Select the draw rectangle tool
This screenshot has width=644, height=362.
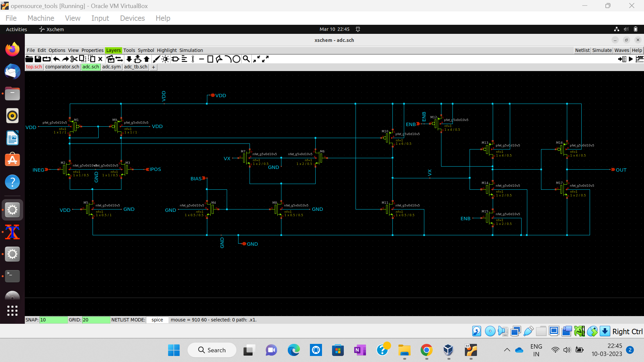(210, 59)
